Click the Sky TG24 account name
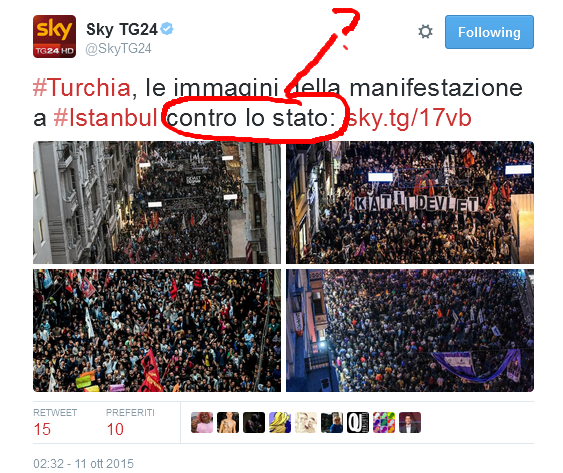 [x=122, y=29]
